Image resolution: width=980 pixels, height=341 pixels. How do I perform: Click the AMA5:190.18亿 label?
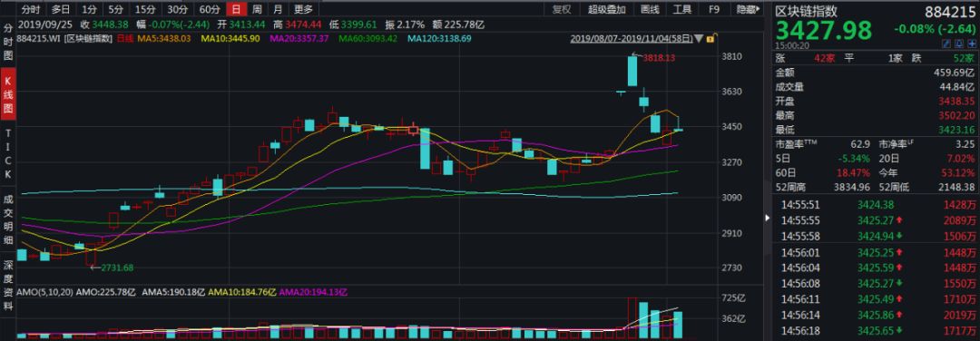[173, 292]
